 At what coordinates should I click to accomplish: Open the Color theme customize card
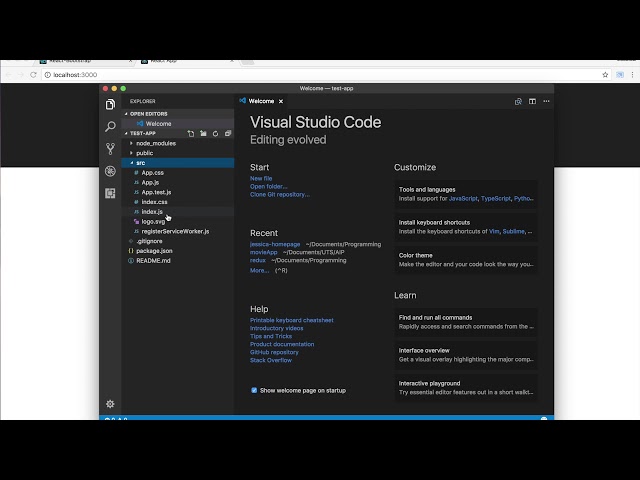tap(466, 260)
